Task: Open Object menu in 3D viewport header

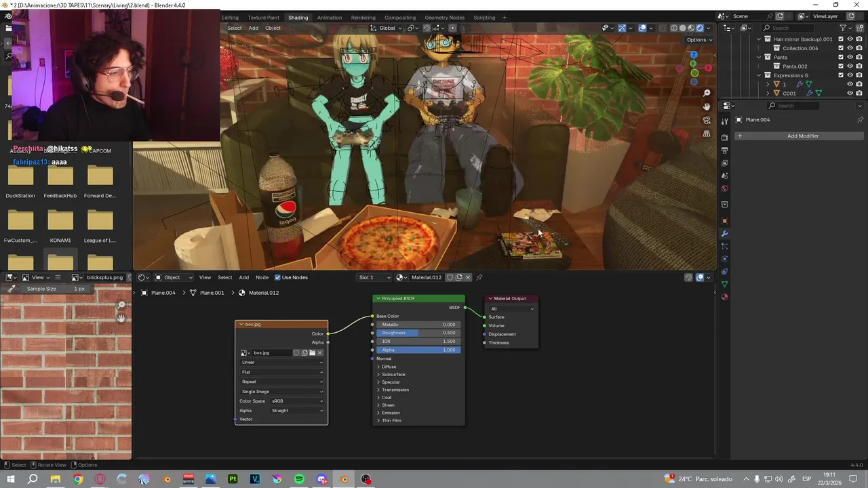Action: click(x=273, y=28)
